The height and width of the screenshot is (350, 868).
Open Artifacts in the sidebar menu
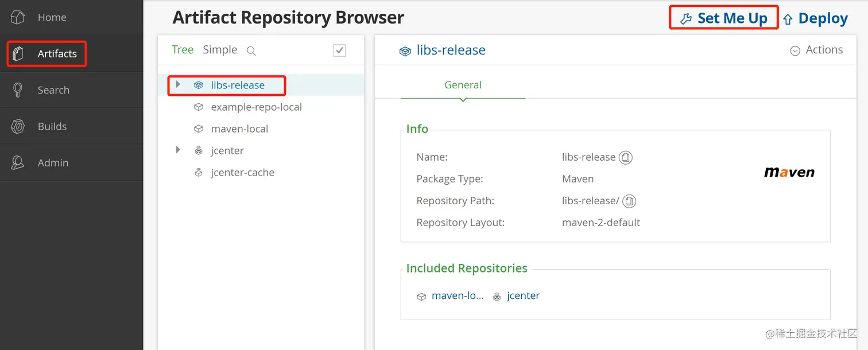[57, 54]
